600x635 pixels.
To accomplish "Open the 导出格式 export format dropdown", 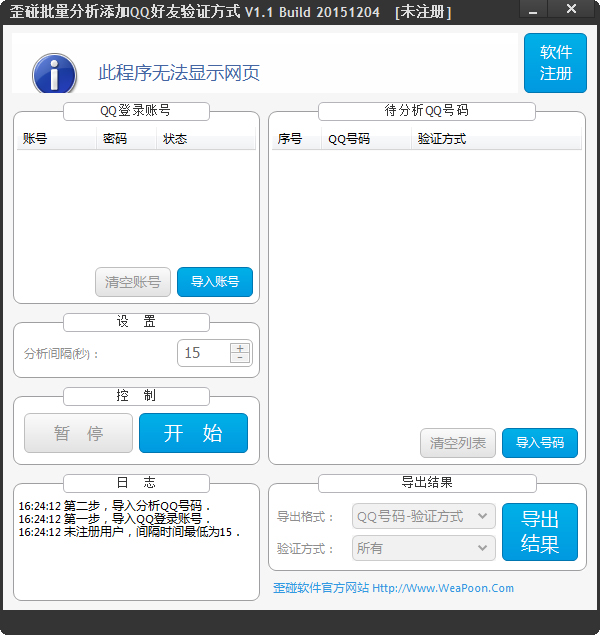I will (x=424, y=516).
